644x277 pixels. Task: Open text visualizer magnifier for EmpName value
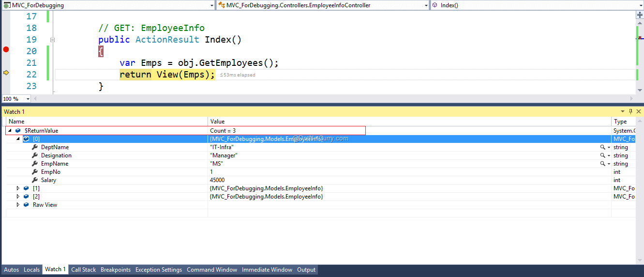pyautogui.click(x=602, y=164)
